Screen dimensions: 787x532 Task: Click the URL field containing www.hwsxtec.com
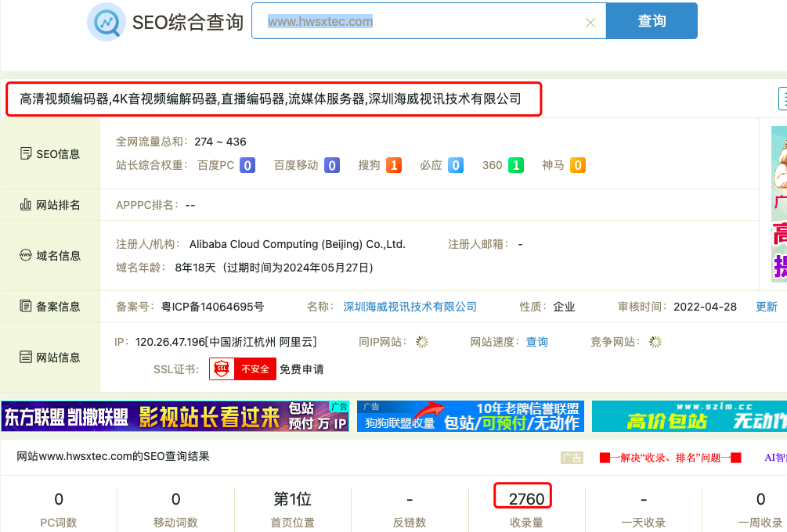[x=423, y=22]
